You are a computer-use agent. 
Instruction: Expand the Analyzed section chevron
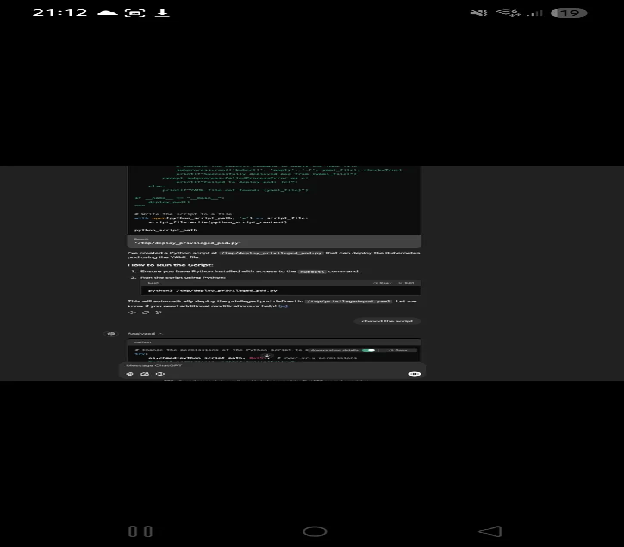tap(160, 334)
